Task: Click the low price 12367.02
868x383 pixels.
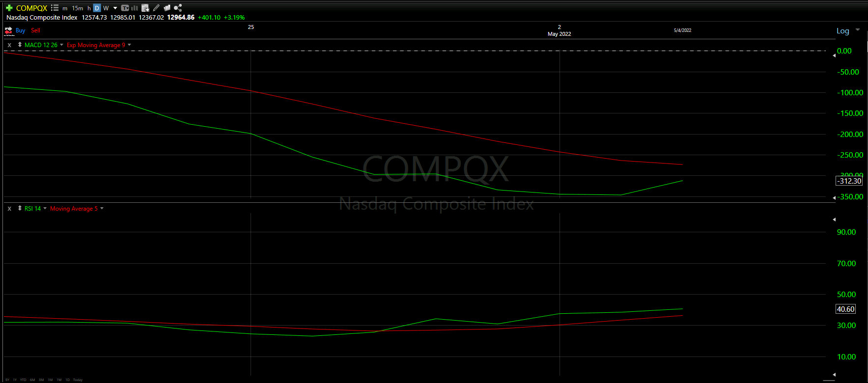Action: tap(151, 17)
